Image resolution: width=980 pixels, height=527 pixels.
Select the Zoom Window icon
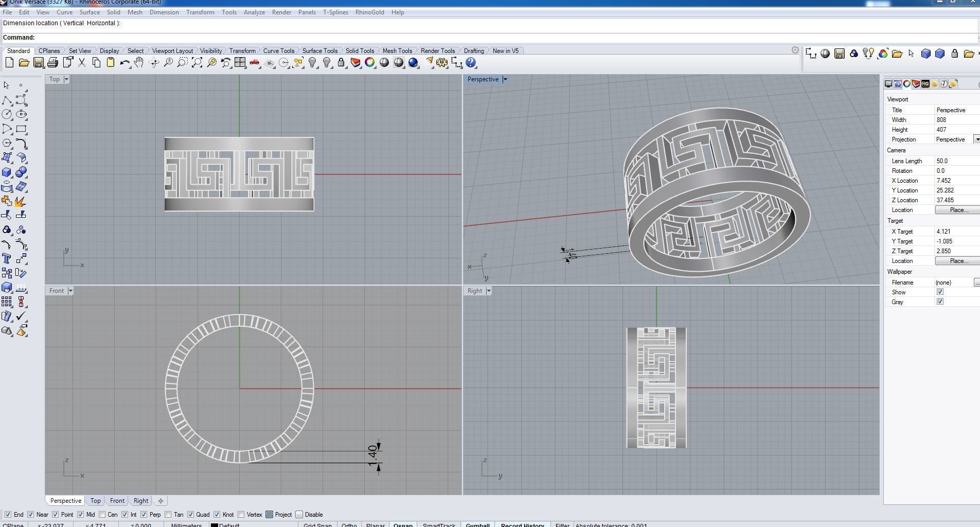click(182, 63)
